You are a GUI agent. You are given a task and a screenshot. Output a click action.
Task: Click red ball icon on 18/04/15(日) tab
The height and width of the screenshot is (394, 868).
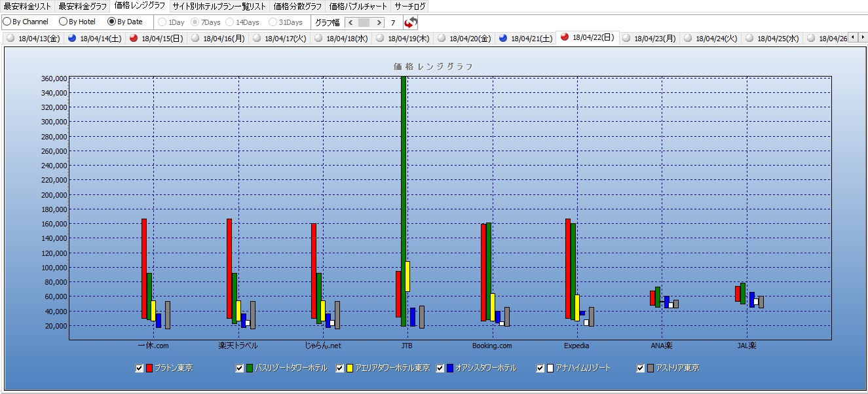[x=134, y=38]
